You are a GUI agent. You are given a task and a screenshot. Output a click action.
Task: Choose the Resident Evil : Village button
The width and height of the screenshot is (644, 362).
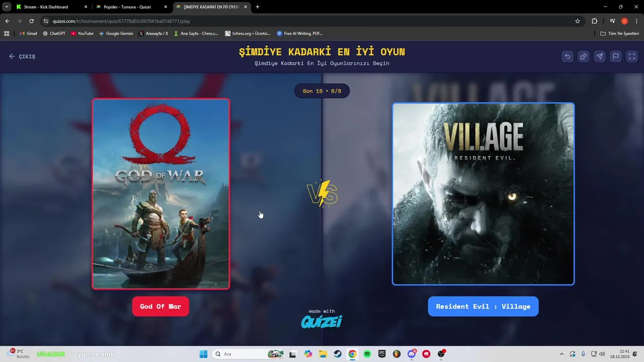coord(483,306)
